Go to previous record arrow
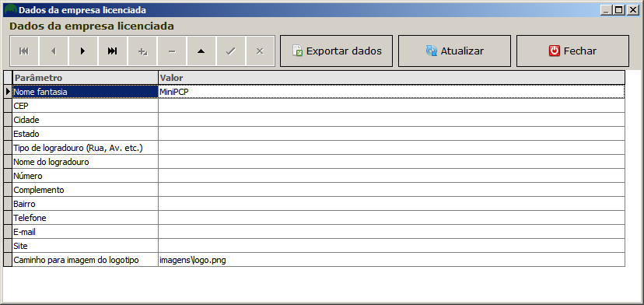The width and height of the screenshot is (644, 305). pyautogui.click(x=54, y=51)
